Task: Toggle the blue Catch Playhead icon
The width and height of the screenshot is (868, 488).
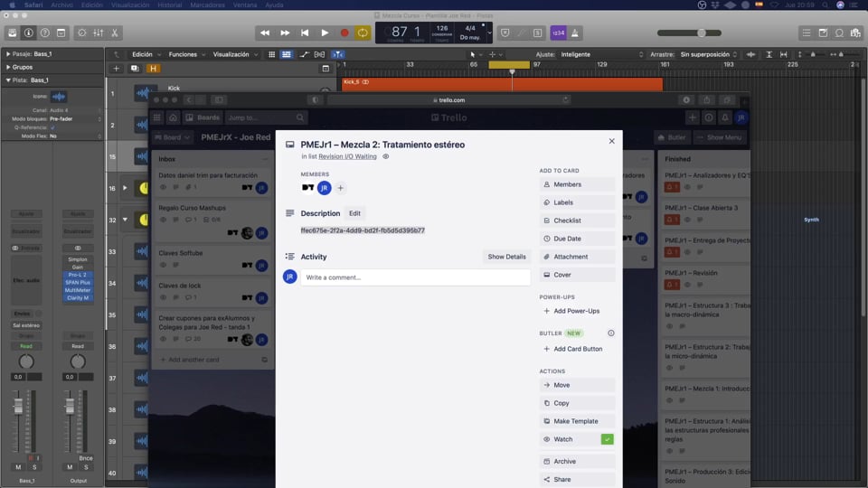Action: click(x=337, y=54)
